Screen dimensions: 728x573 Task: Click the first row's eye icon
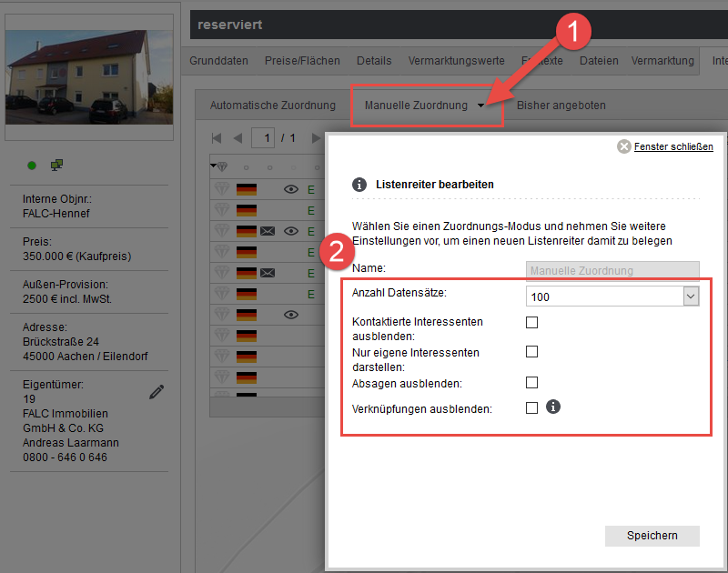291,189
